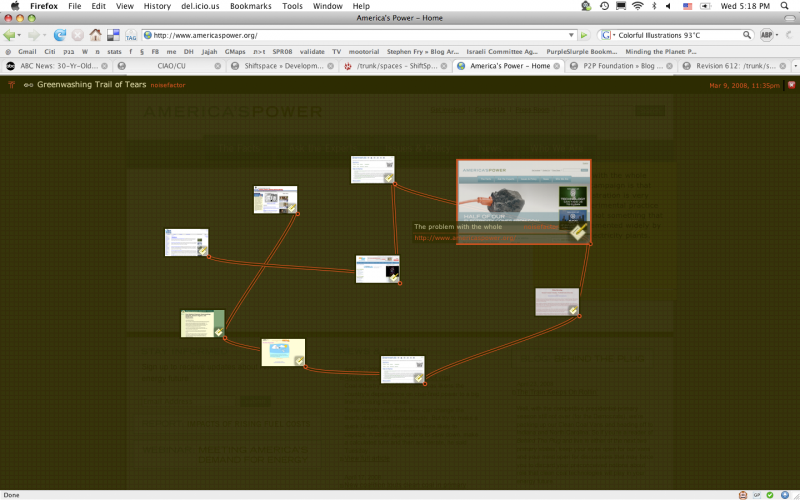
Task: Open the Apple menu
Action: pos(15,6)
